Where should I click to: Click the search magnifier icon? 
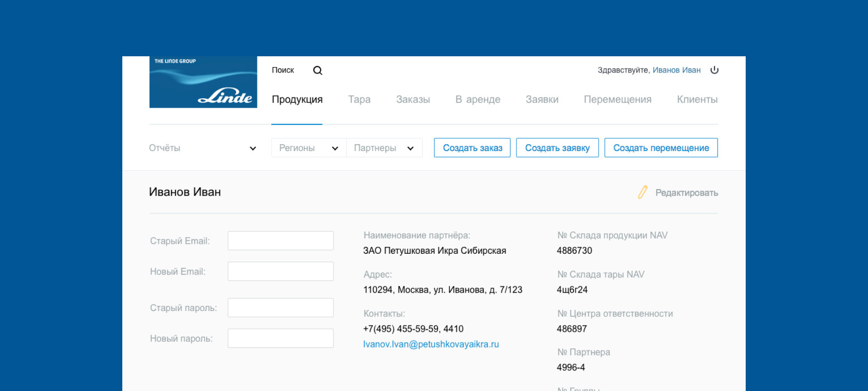click(x=318, y=71)
